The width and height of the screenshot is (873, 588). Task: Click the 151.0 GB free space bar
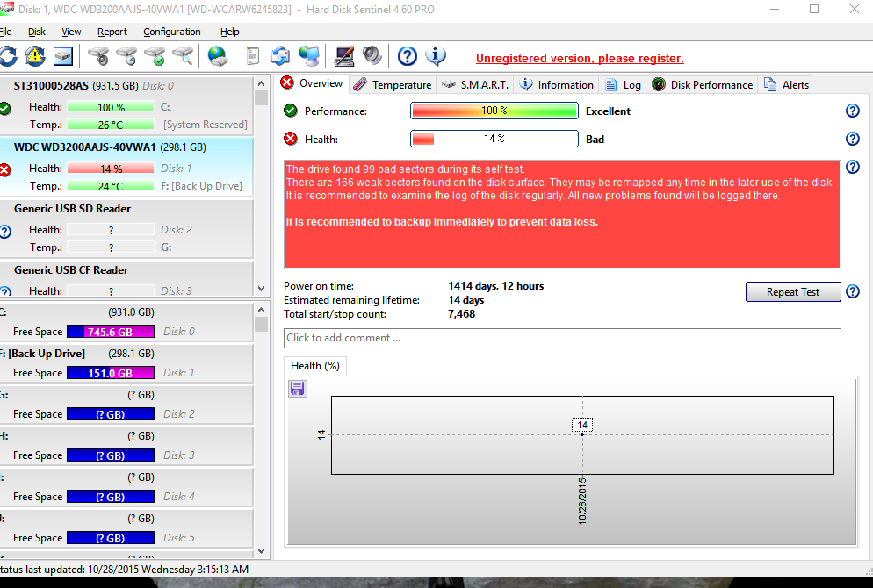pos(111,373)
